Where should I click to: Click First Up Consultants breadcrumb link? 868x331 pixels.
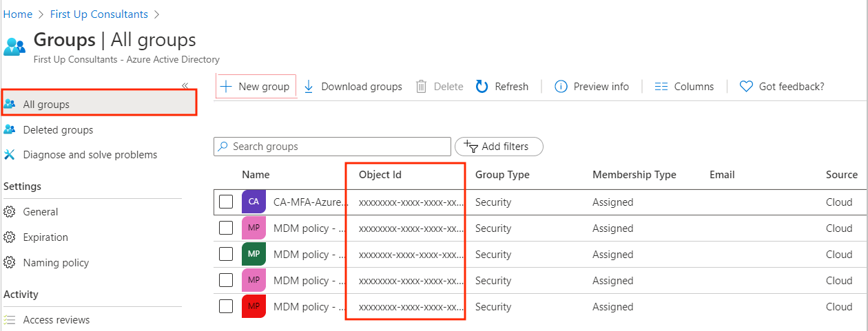(x=99, y=14)
